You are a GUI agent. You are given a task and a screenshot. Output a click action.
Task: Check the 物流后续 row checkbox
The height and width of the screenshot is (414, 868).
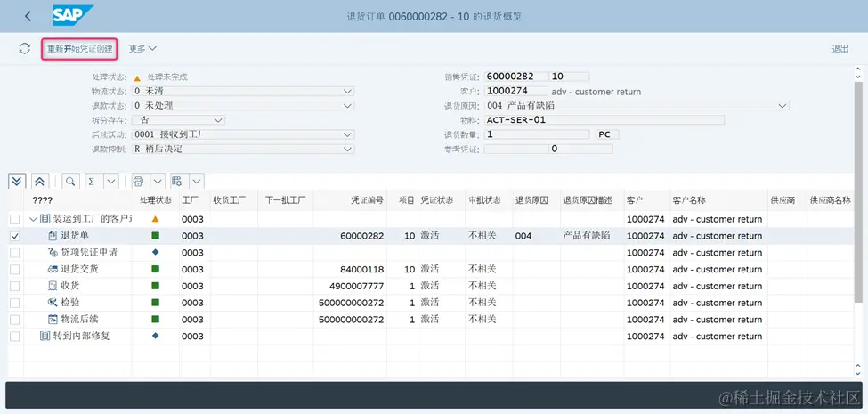[15, 320]
